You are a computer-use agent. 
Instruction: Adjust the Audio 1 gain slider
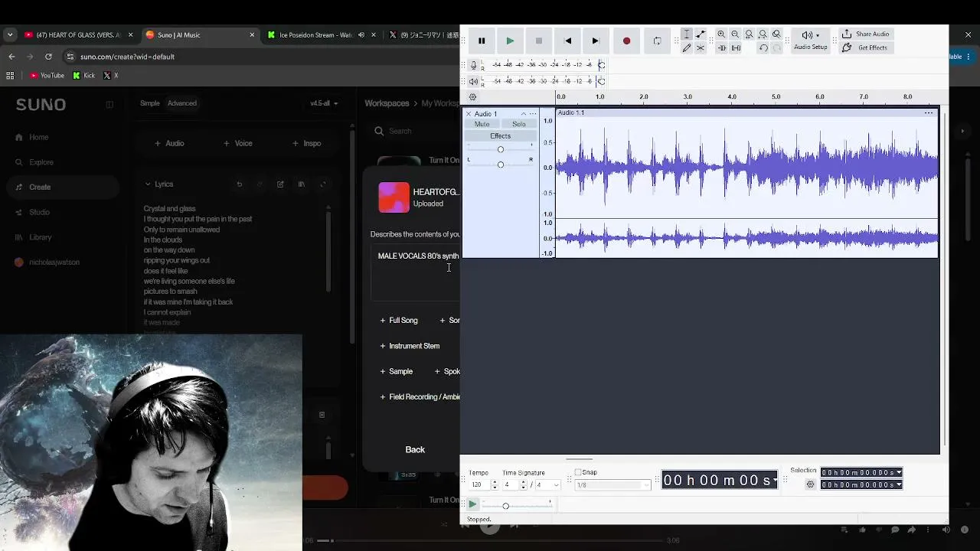click(x=501, y=149)
